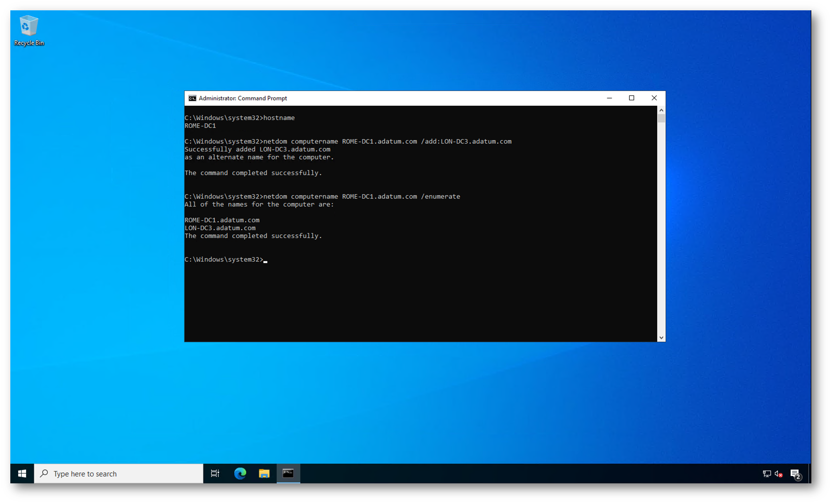Open File Explorer from the taskbar
This screenshot has height=504, width=832.
click(264, 474)
